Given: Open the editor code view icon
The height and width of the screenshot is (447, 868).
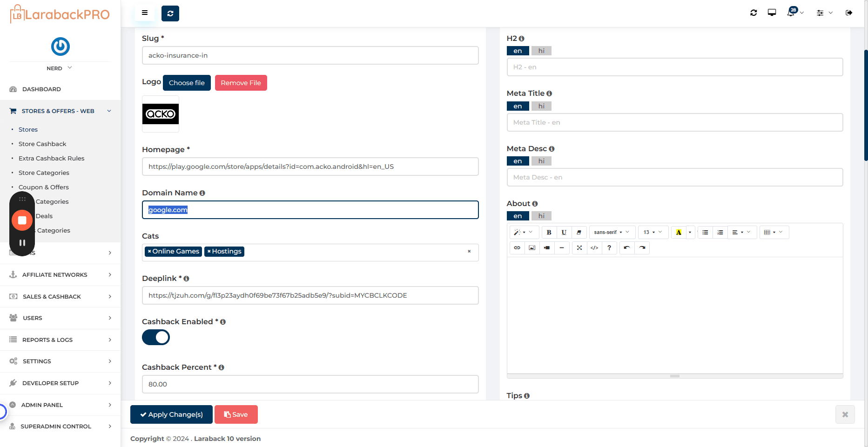Looking at the screenshot, I should coord(594,247).
